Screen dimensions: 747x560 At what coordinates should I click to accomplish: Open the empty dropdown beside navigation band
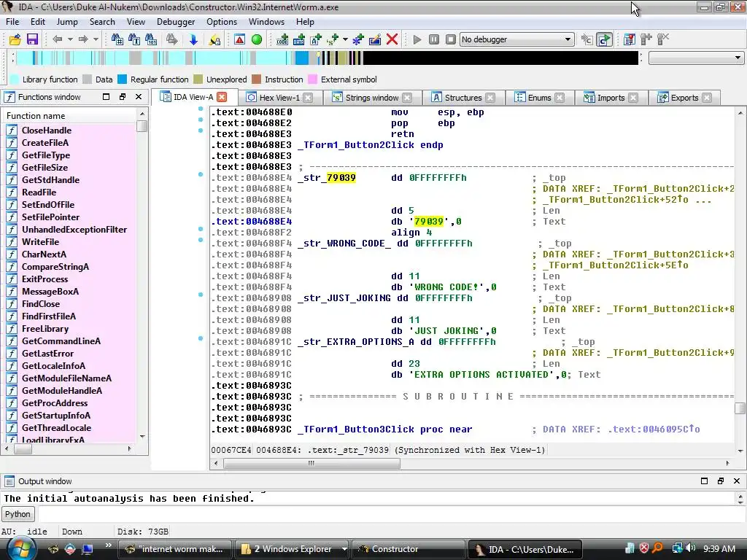(x=696, y=58)
